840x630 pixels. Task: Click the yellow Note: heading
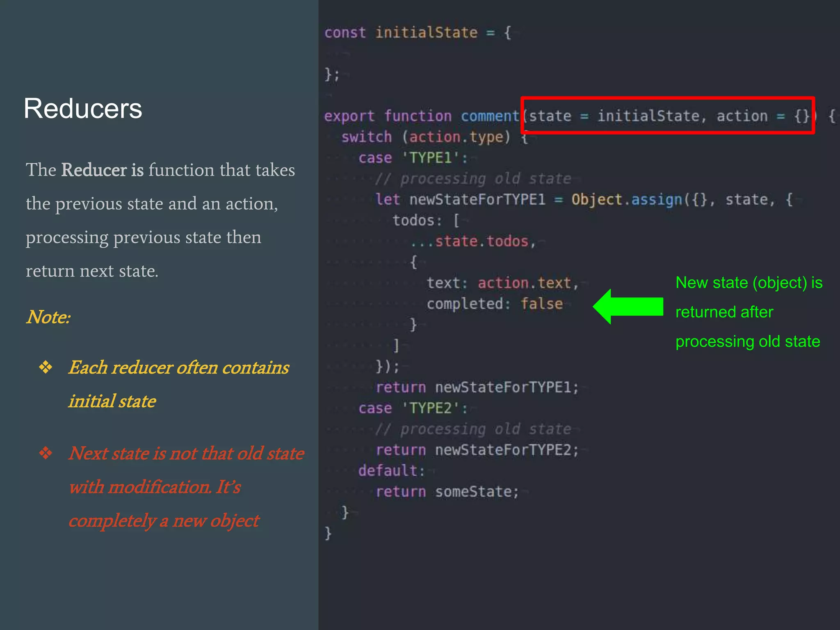pos(48,317)
